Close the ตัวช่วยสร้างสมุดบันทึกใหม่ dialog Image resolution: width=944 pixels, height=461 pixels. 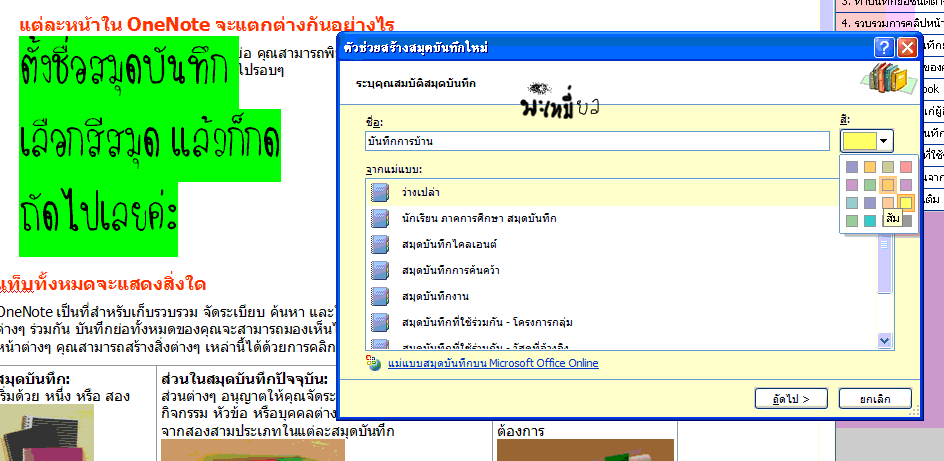(x=907, y=48)
